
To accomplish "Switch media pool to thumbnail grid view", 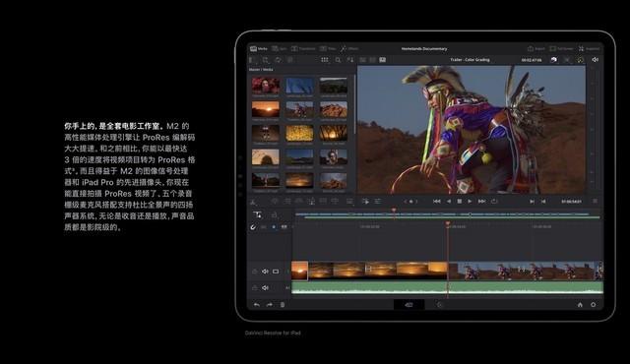I will click(324, 60).
